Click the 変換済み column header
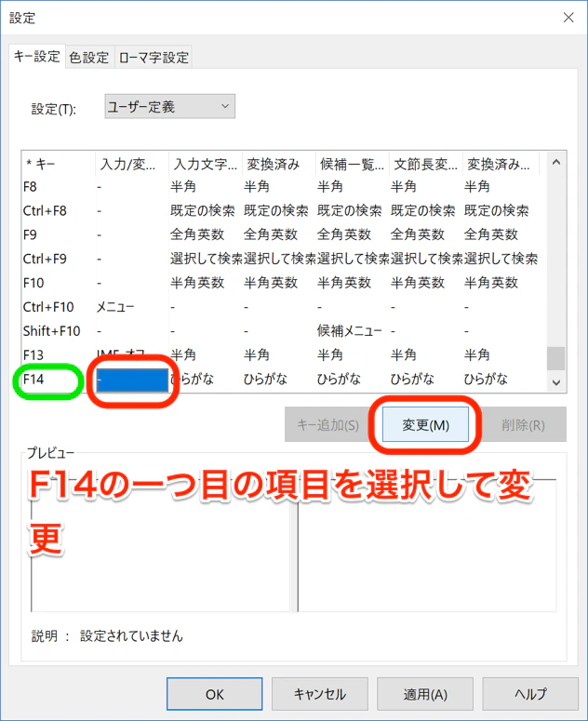The image size is (588, 721). [279, 164]
